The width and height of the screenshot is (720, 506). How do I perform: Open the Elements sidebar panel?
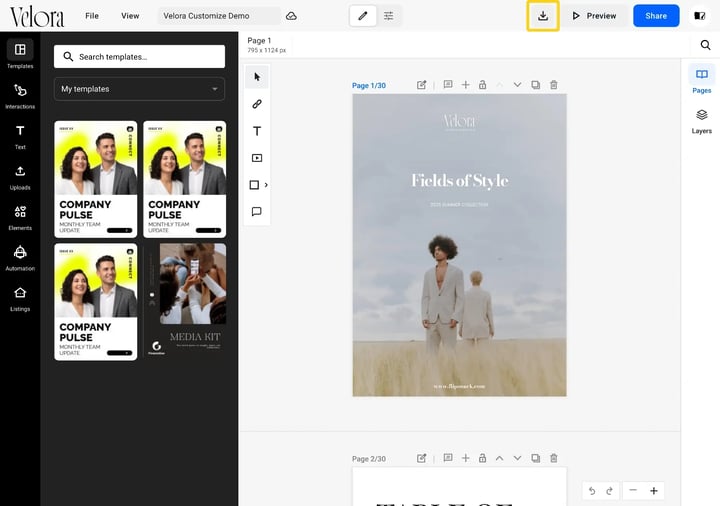pyautogui.click(x=20, y=218)
